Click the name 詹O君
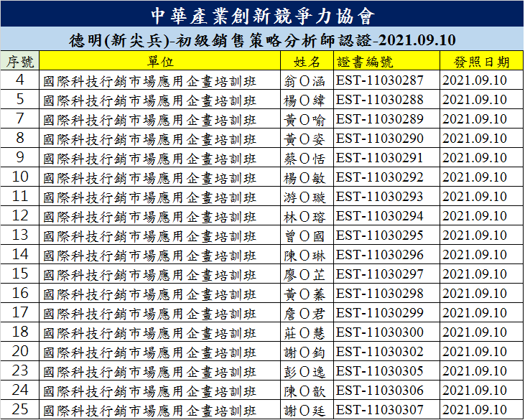 (x=305, y=314)
